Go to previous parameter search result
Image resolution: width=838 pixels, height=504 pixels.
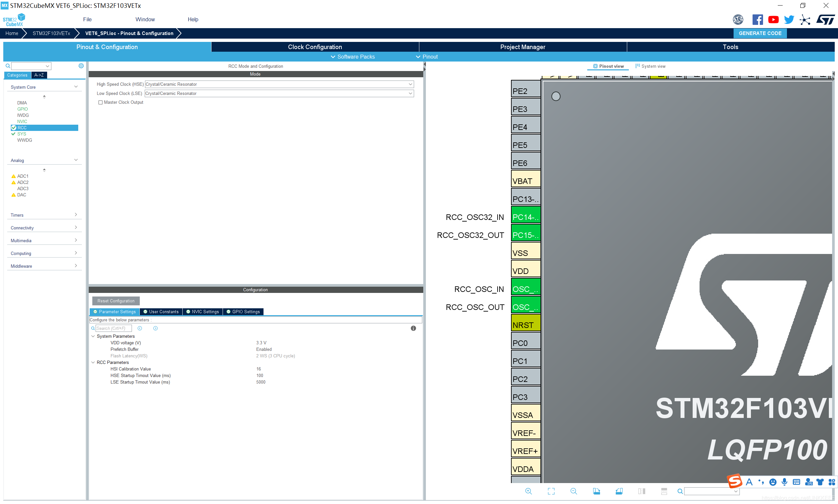(x=139, y=328)
